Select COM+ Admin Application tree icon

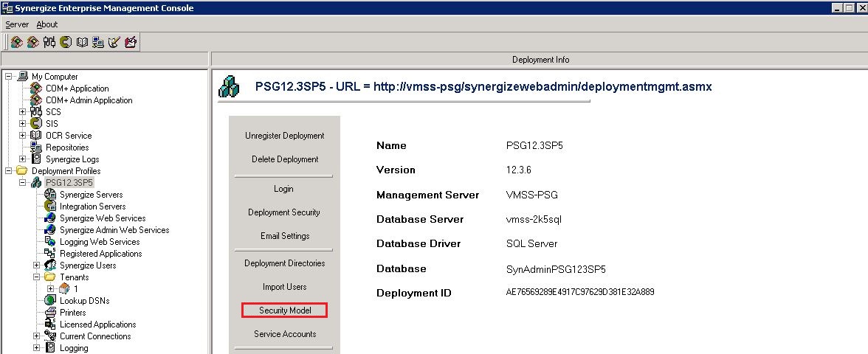pyautogui.click(x=36, y=100)
